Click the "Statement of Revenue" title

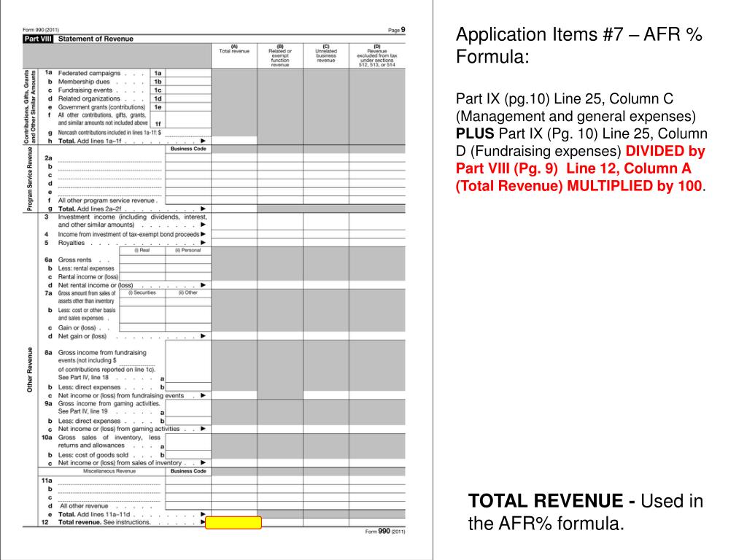(x=96, y=39)
